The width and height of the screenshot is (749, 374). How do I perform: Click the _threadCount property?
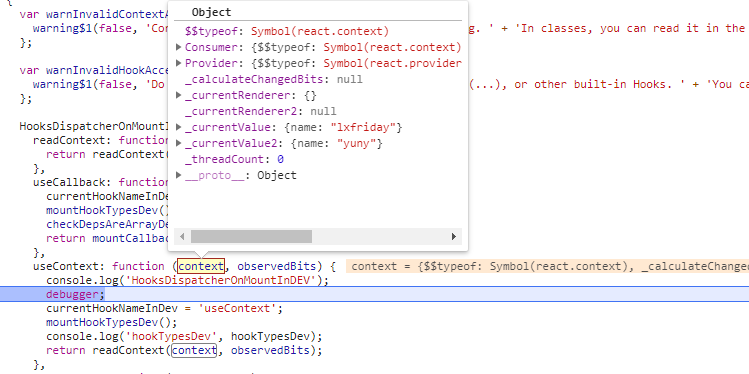point(224,159)
